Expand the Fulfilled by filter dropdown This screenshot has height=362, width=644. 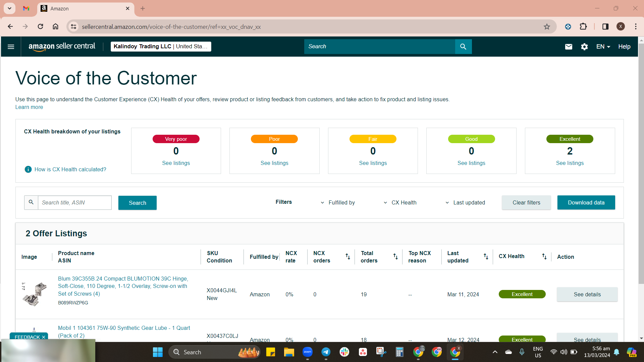point(338,202)
